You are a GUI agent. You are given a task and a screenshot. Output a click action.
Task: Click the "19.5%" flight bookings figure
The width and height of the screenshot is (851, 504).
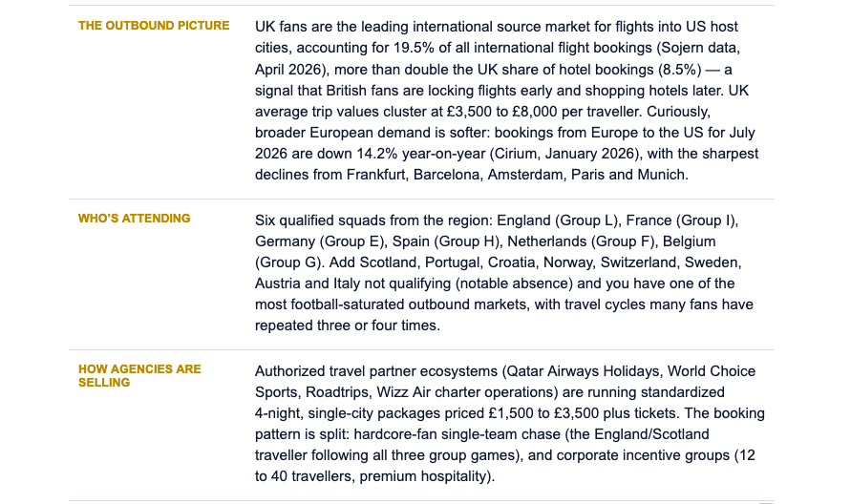[414, 48]
